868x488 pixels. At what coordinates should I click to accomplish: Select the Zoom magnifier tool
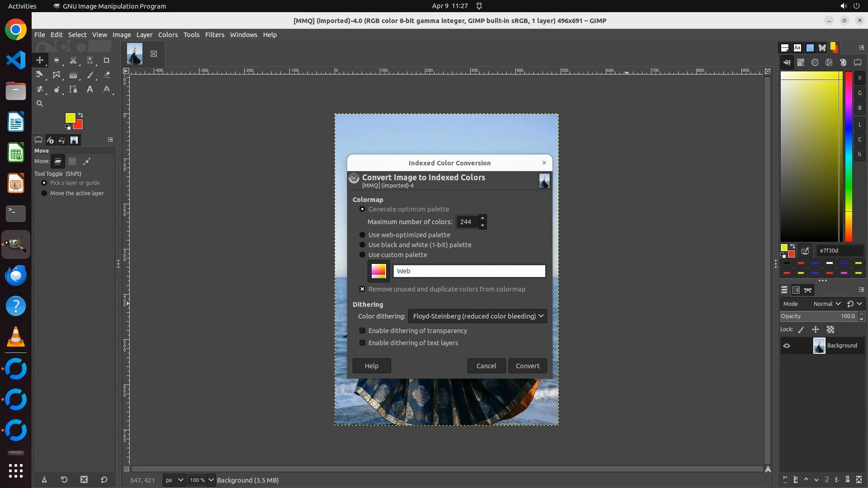point(40,103)
